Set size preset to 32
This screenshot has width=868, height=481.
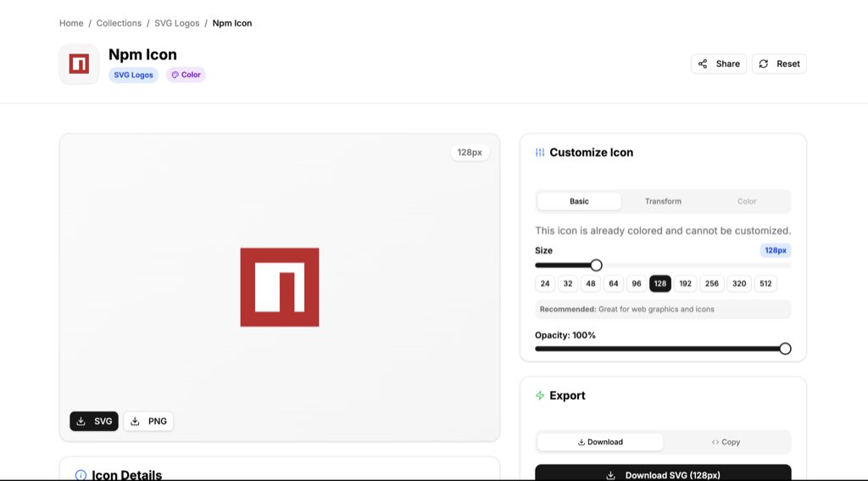pyautogui.click(x=568, y=283)
